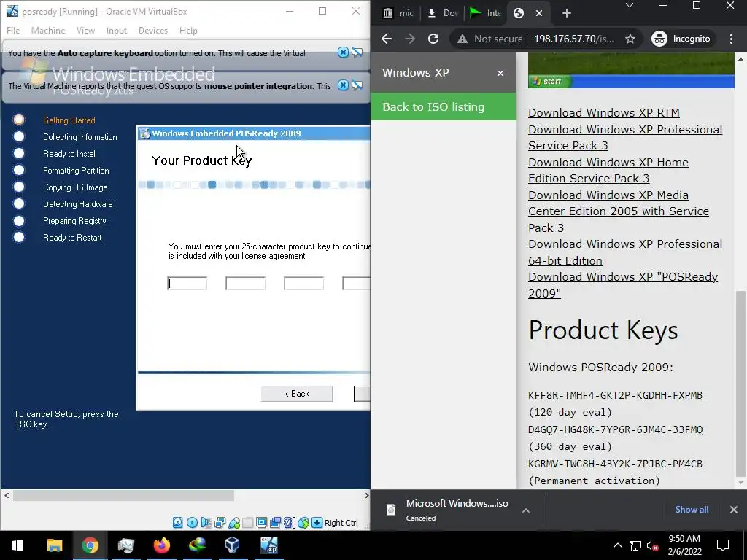Screen dimensions: 747x560
Task: Click the recording/CPU 'V' icon in VirtualBox status bar
Action: coord(290,522)
